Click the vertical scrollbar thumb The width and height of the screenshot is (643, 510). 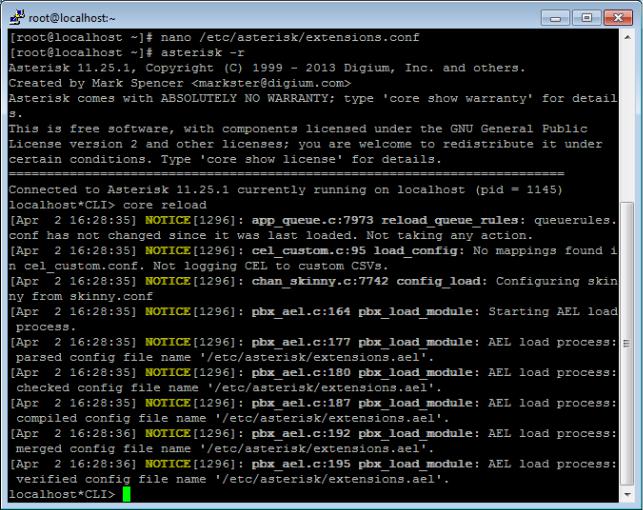point(627,344)
